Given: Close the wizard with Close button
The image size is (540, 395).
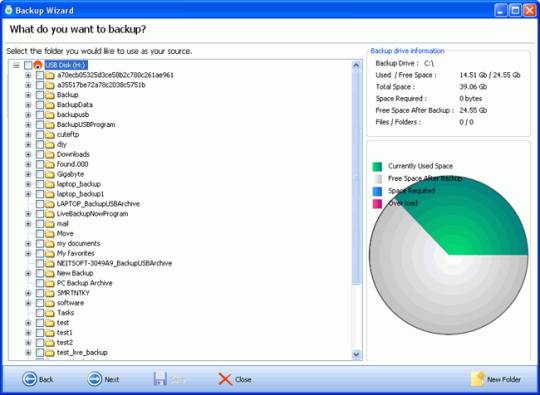Looking at the screenshot, I should [x=235, y=380].
